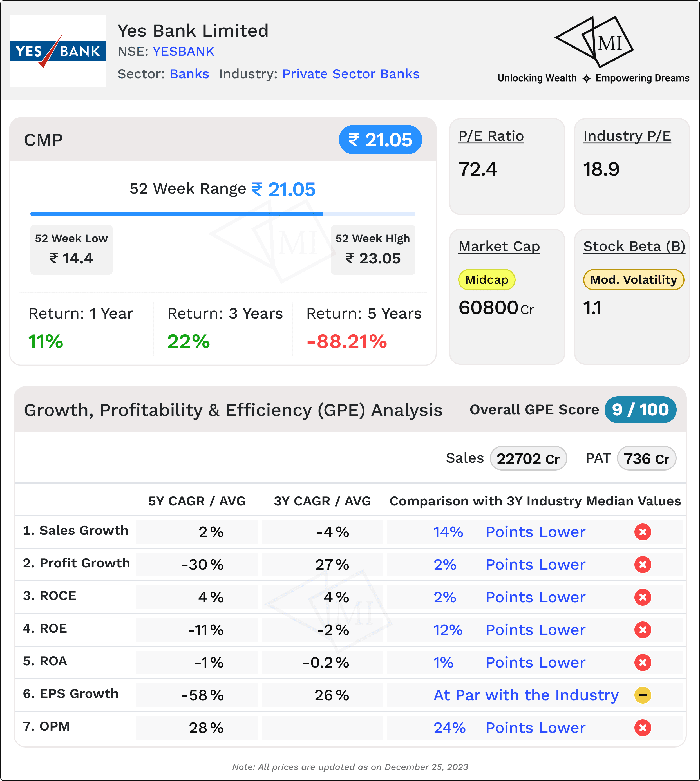Click the 52 Week High ₹ 23.05 box
The image size is (700, 781).
pos(373,250)
